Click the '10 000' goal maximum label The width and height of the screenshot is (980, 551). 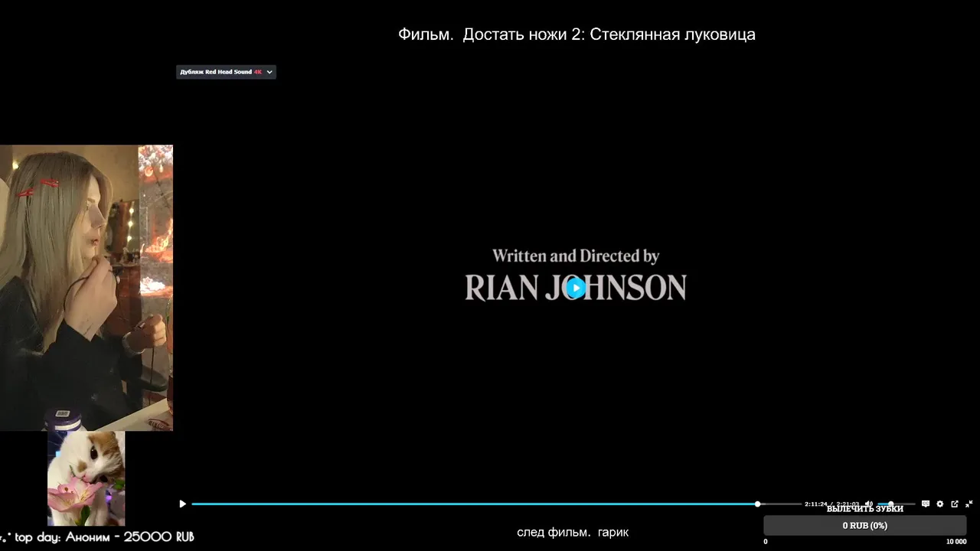(x=956, y=542)
